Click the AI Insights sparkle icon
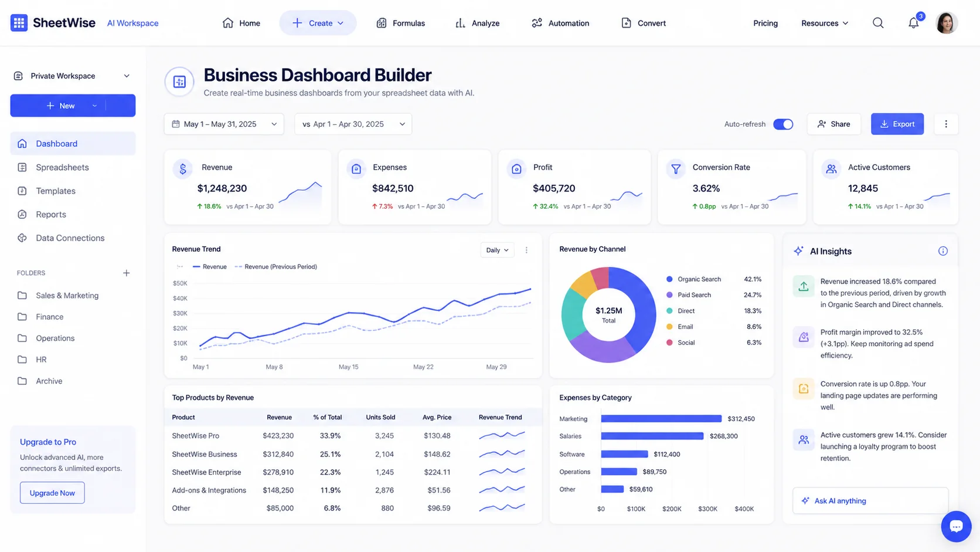Screen dimensions: 980x552 click(x=798, y=251)
